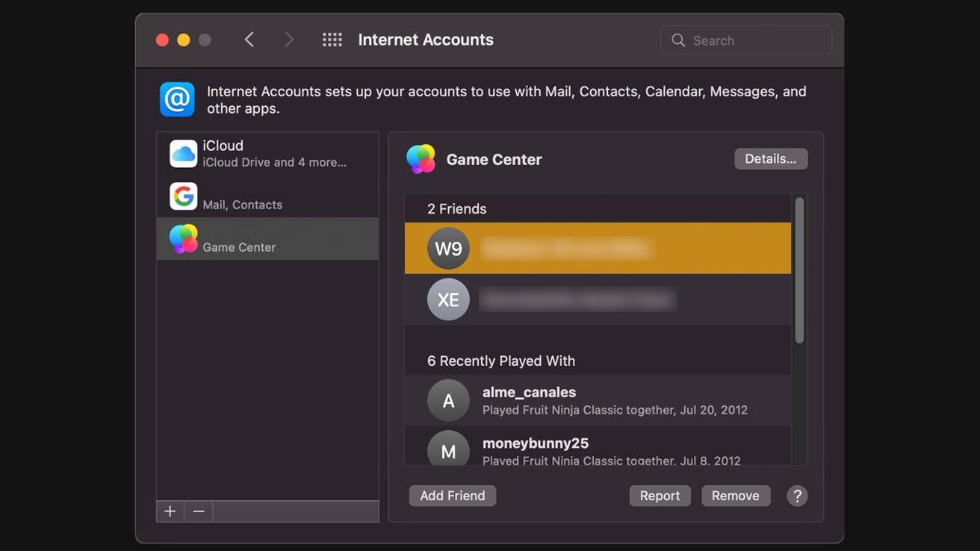Click alme_canales avatar circle
Image resolution: width=980 pixels, height=551 pixels.
[x=448, y=400]
